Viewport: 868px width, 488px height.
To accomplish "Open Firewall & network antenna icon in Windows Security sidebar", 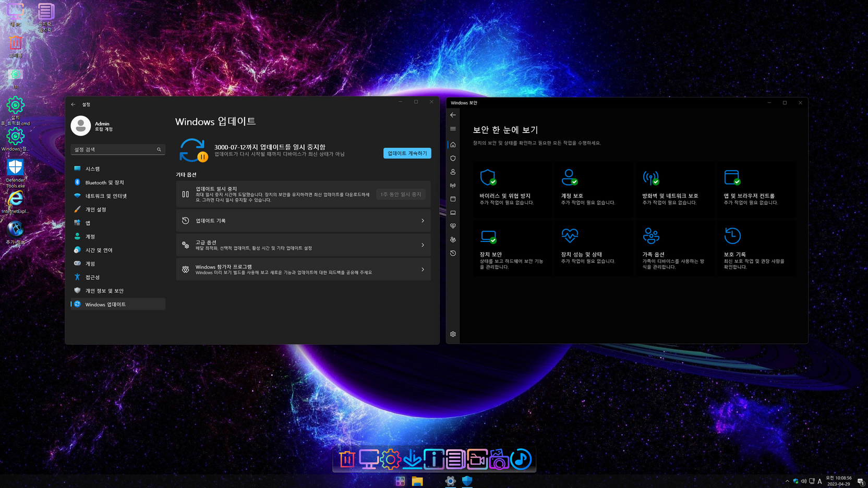I will pyautogui.click(x=453, y=186).
